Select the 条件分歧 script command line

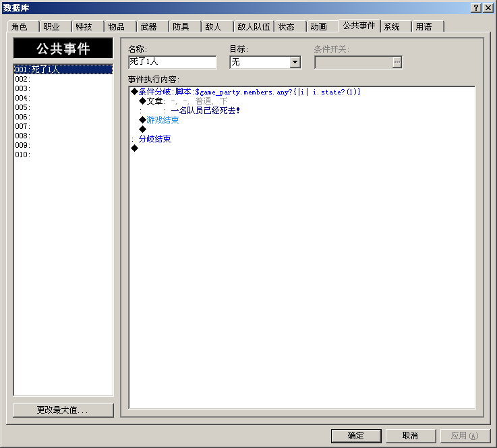click(302, 92)
